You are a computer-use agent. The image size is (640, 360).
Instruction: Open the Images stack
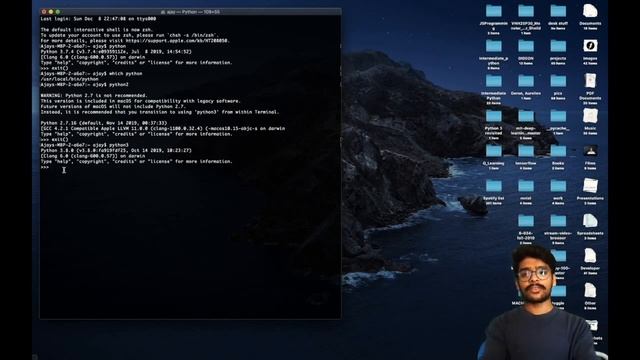[590, 46]
